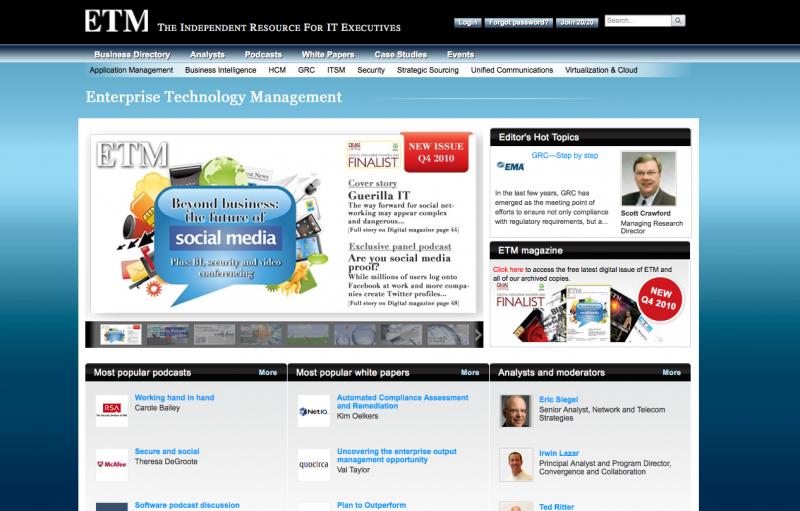Open the Case Studies menu item

pos(401,55)
